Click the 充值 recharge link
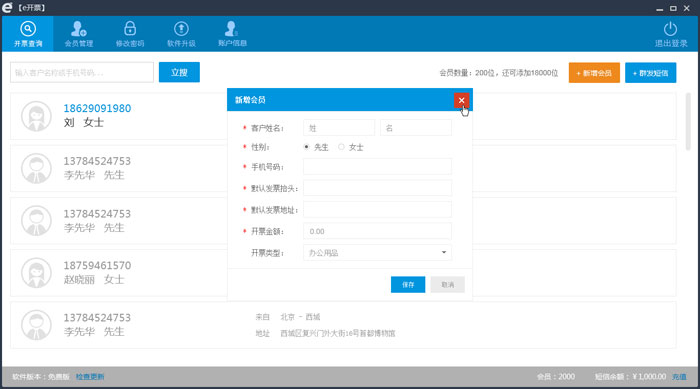This screenshot has height=389, width=700. [679, 376]
